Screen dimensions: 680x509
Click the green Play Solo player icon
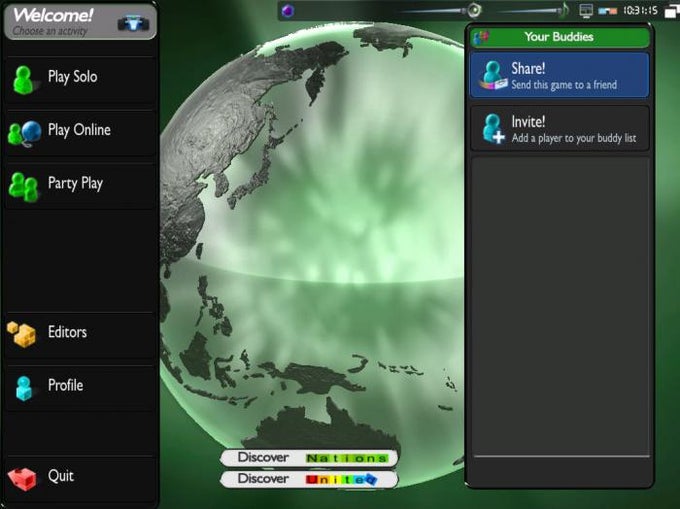coord(23,80)
